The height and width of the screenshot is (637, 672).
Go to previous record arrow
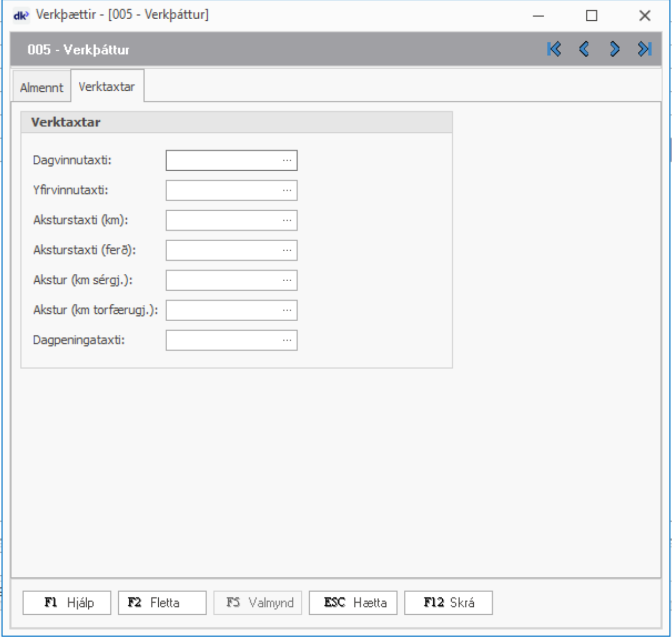[584, 49]
